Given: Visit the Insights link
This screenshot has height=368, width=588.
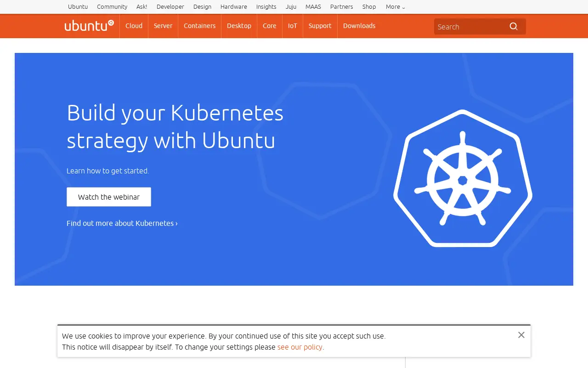Looking at the screenshot, I should point(266,7).
